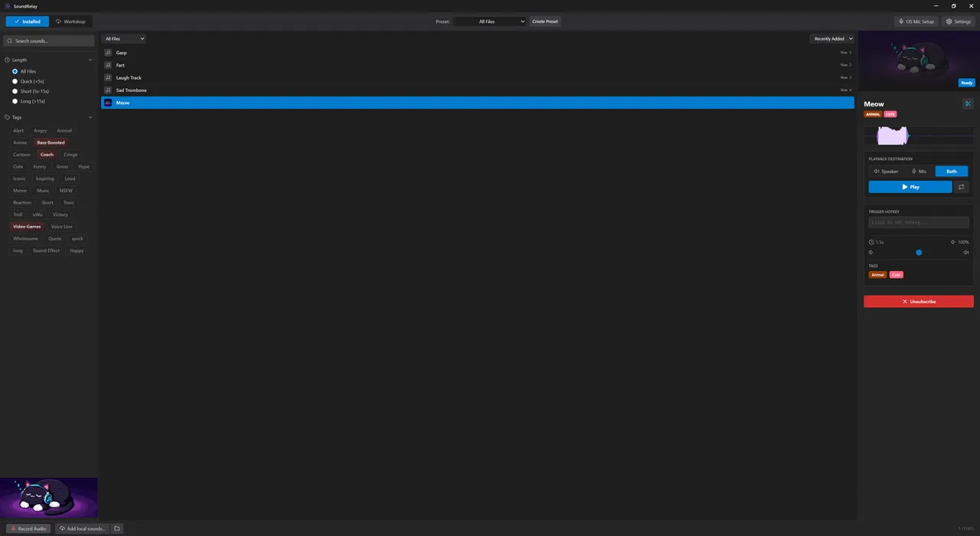The height and width of the screenshot is (536, 980).
Task: Toggle the loop repeat icon next to Play
Action: (x=962, y=187)
